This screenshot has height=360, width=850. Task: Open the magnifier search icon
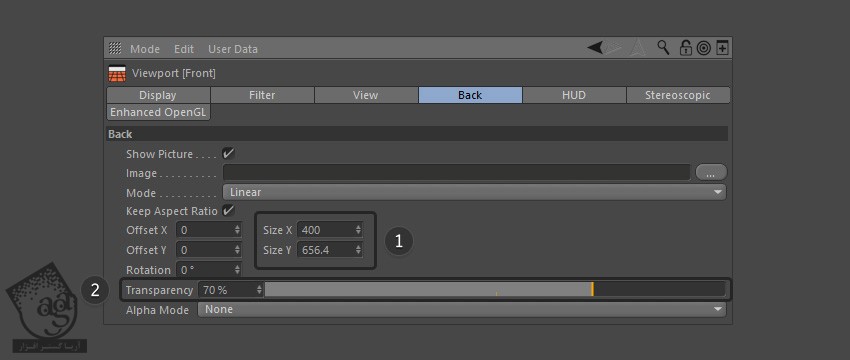[x=663, y=48]
